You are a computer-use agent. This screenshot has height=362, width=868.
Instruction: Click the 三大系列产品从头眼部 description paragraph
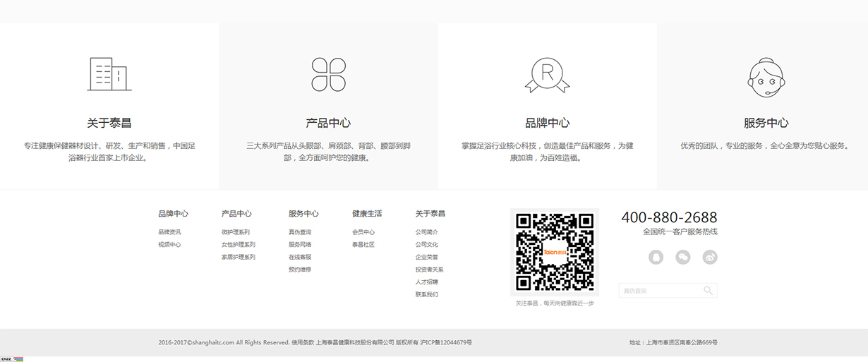[328, 152]
